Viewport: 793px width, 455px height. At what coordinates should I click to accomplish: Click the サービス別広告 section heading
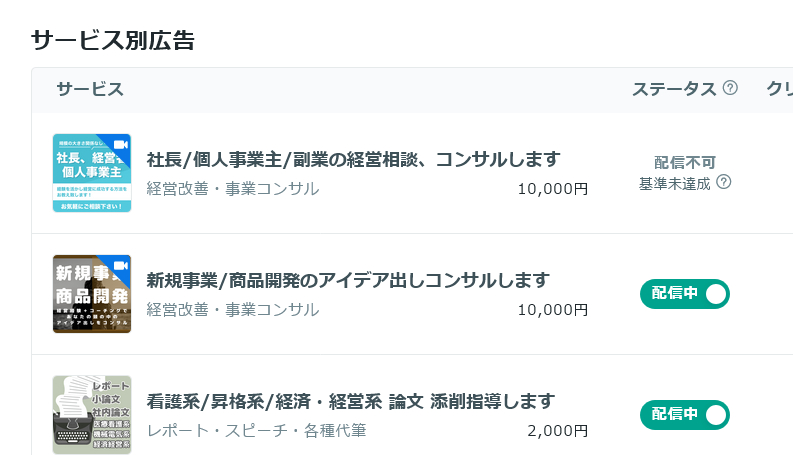pyautogui.click(x=113, y=40)
